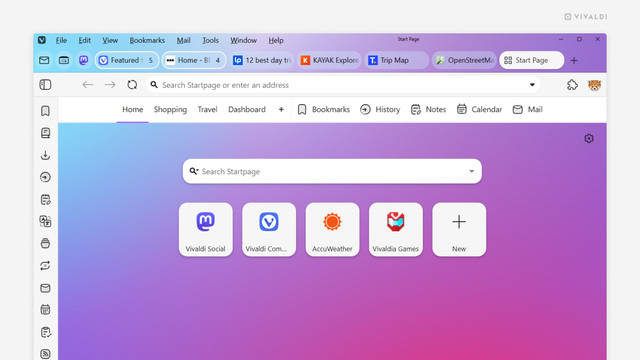Open Translate panel in sidebar
Image resolution: width=640 pixels, height=360 pixels.
click(x=45, y=222)
